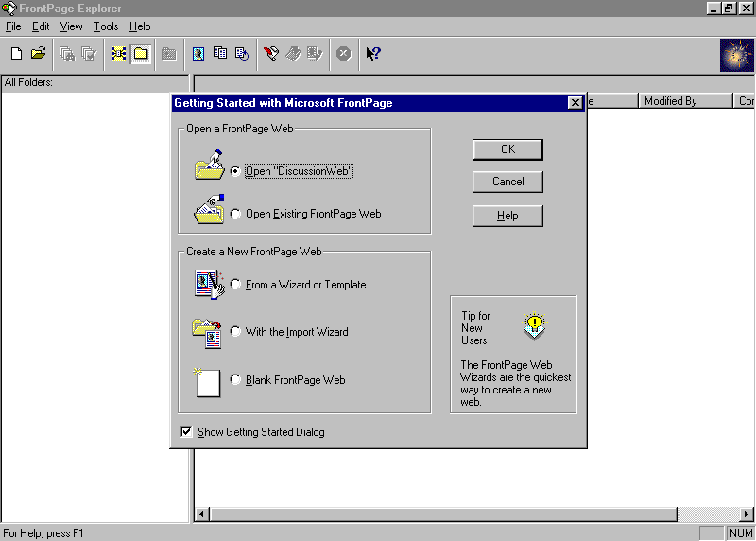Viewport: 756px width, 541px height.
Task: Toggle the Repeated Hyperlinks toolbar icon
Action: (220, 54)
